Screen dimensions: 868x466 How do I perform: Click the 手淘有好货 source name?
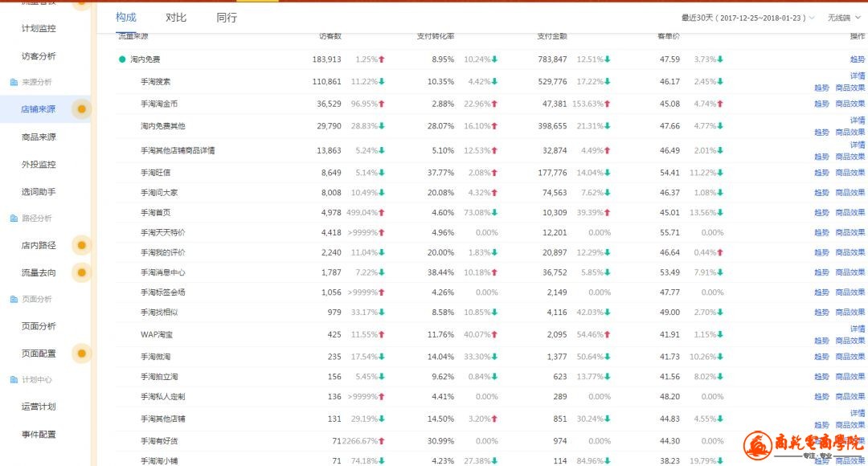tap(159, 441)
